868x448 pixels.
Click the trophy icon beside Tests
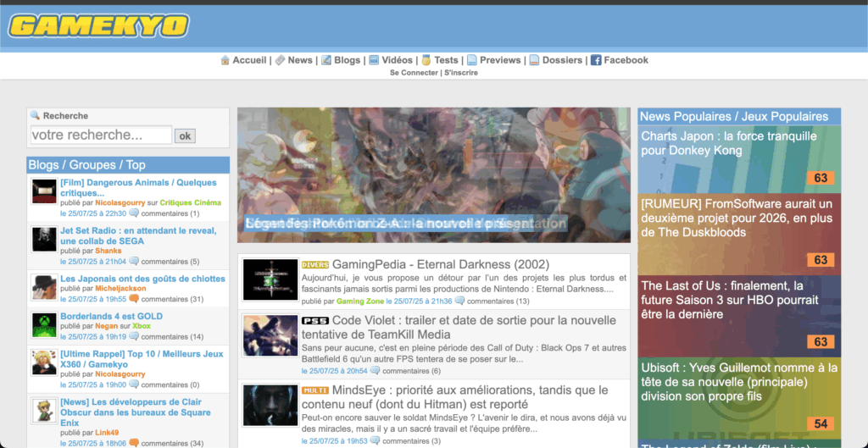[x=426, y=60]
